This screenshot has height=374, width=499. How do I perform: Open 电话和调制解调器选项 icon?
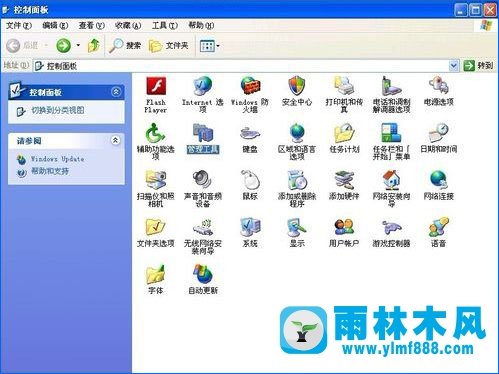click(391, 95)
